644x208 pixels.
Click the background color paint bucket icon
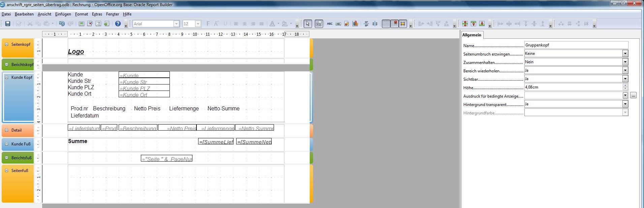pos(285,24)
